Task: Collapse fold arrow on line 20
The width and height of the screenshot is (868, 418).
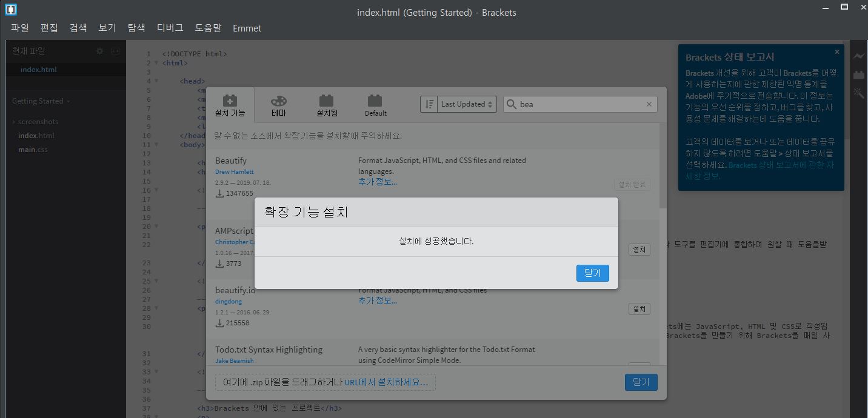Action: click(x=156, y=227)
